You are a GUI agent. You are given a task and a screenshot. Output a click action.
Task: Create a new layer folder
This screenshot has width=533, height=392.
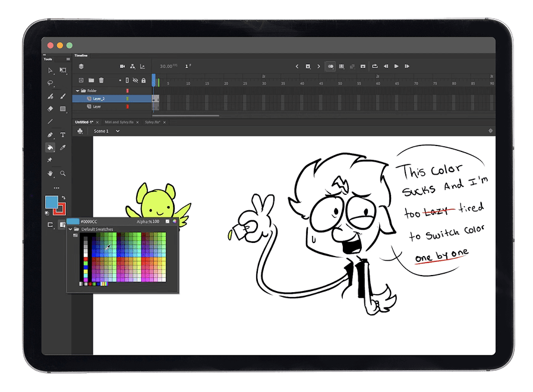pyautogui.click(x=92, y=80)
